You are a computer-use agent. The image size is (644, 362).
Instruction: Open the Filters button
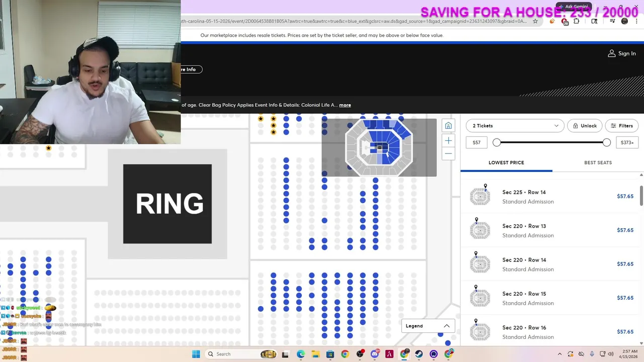click(x=621, y=126)
